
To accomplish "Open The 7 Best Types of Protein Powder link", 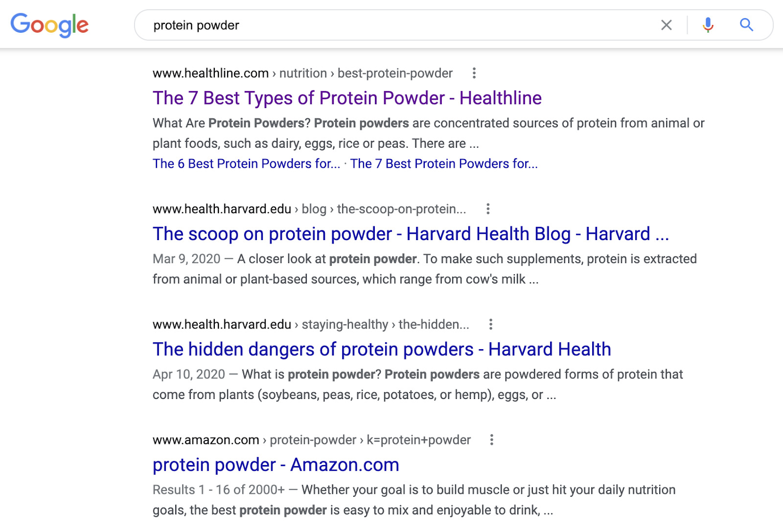I will [347, 98].
